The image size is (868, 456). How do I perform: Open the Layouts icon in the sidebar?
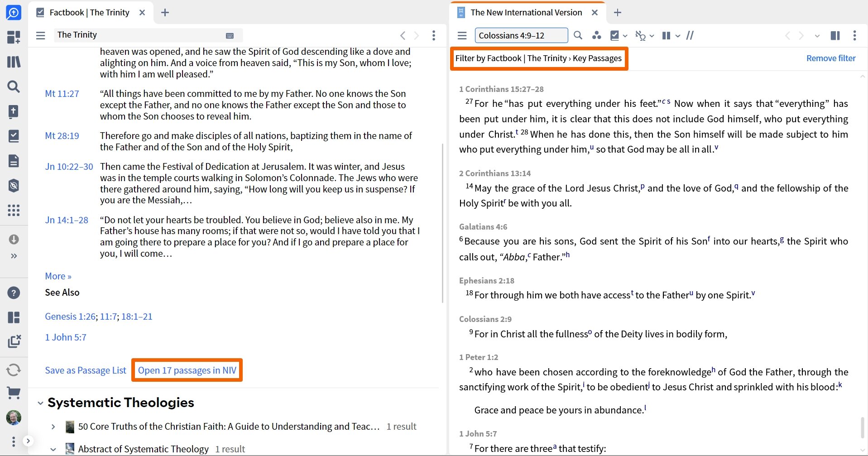point(14,317)
